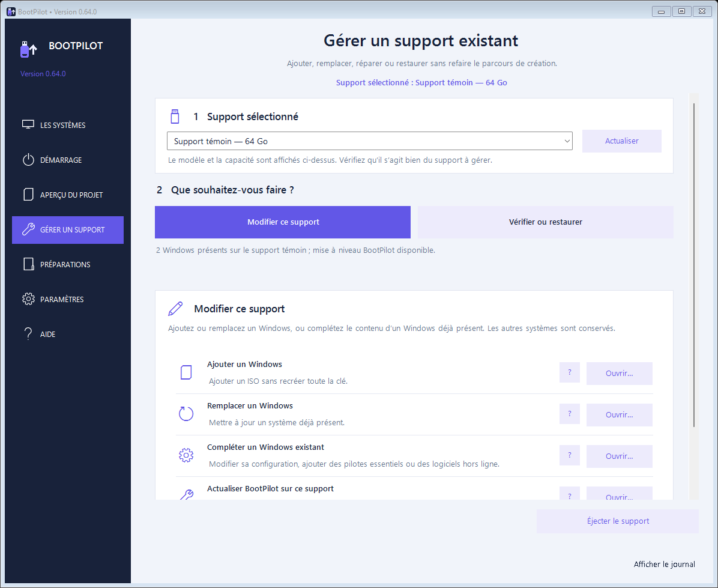
Task: Click the gear icon for Paramètres
Action: click(28, 299)
